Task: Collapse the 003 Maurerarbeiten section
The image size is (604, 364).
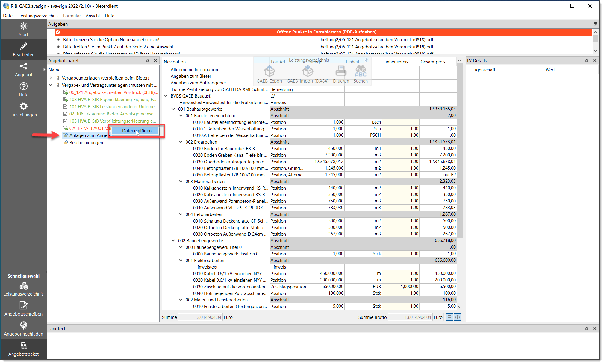Action: pyautogui.click(x=181, y=182)
